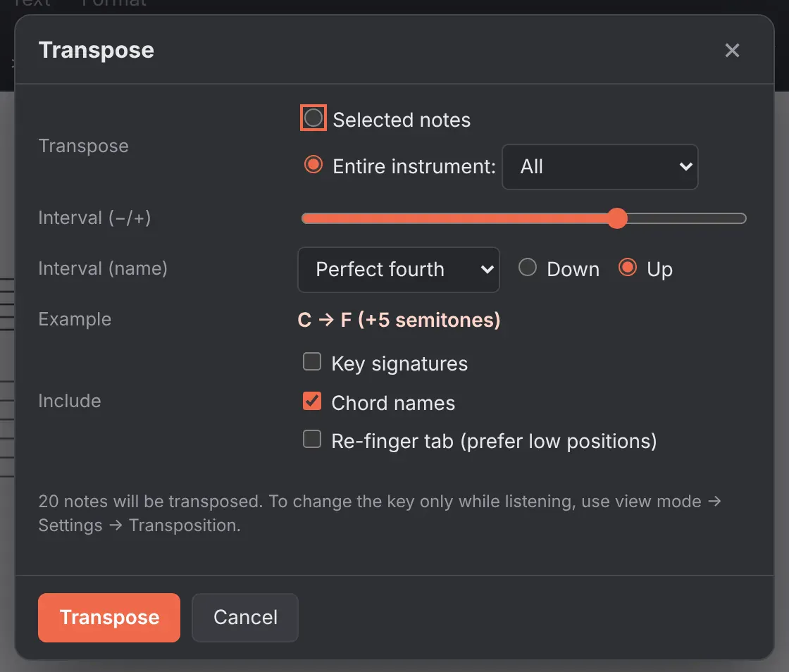Click the chevron arrow on the All dropdown
This screenshot has height=672, width=789.
(685, 166)
